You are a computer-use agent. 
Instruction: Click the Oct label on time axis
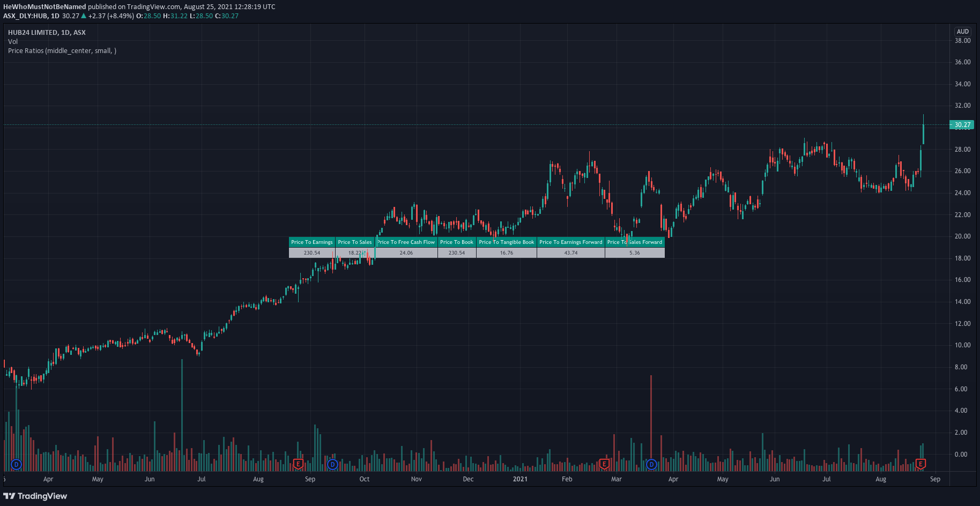click(365, 479)
